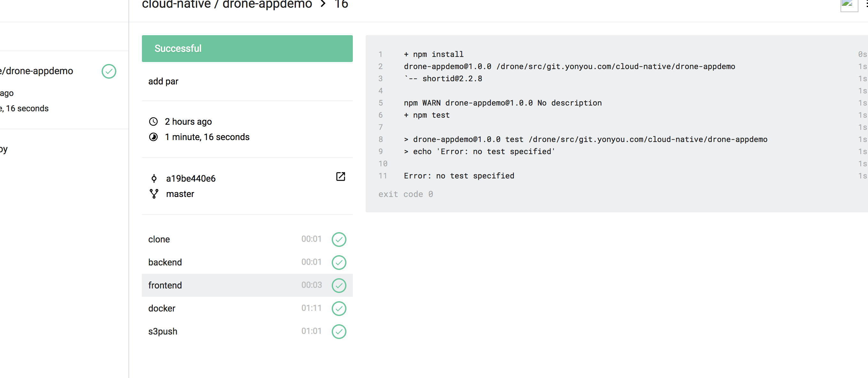Click the s3push step success checkmark
This screenshot has width=868, height=378.
pyautogui.click(x=339, y=331)
